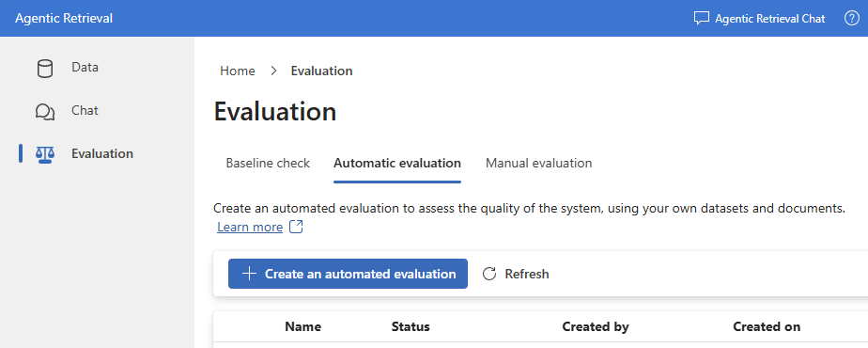This screenshot has width=868, height=348.
Task: Open the Chat section label
Action: pyautogui.click(x=85, y=111)
